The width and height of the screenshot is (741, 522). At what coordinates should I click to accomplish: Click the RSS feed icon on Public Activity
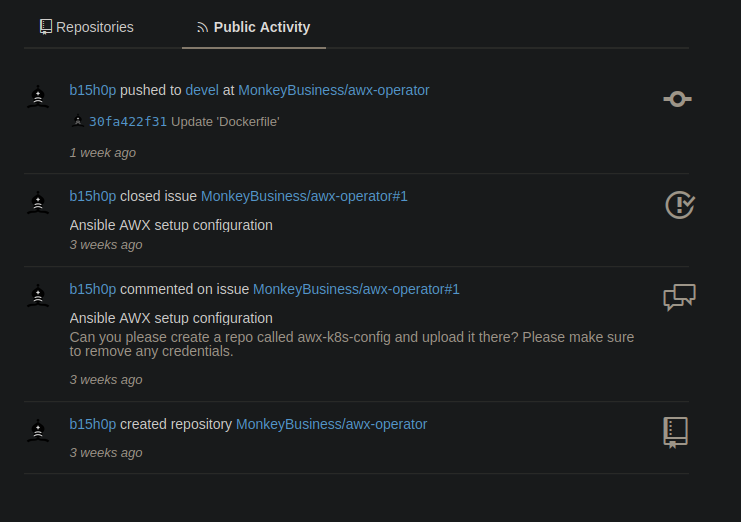coord(203,27)
